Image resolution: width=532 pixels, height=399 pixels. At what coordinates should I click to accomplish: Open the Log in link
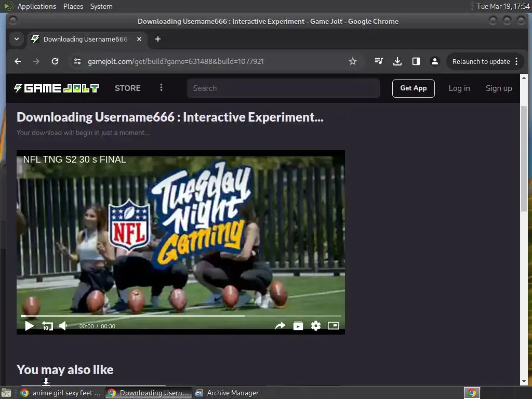click(x=459, y=88)
